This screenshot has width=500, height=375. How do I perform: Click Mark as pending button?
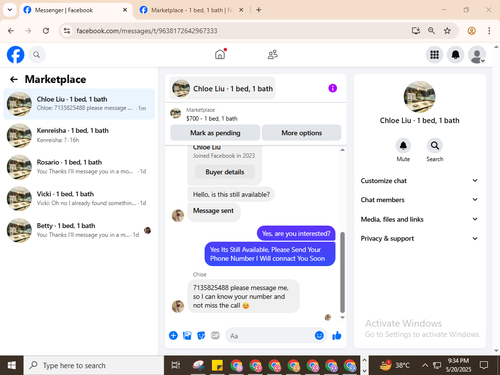(x=215, y=133)
